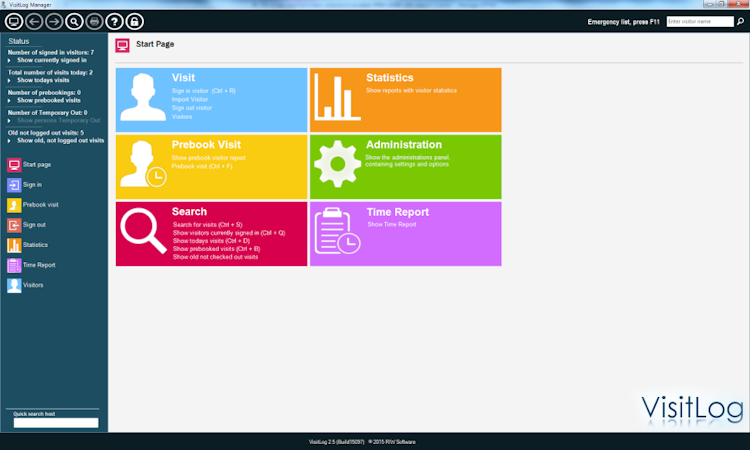
Task: Expand arrow beside Show todays visits
Action: coord(9,81)
